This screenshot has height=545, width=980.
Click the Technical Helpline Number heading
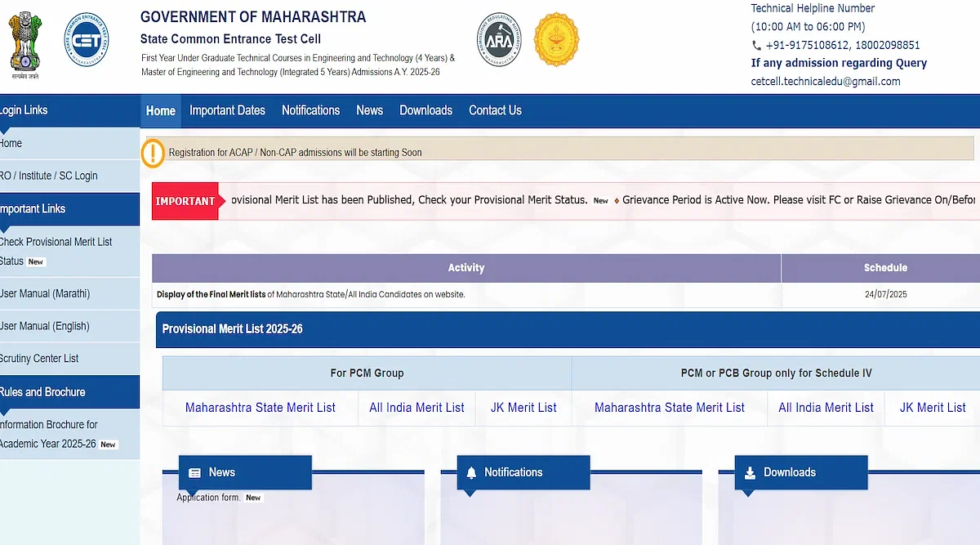tap(813, 8)
